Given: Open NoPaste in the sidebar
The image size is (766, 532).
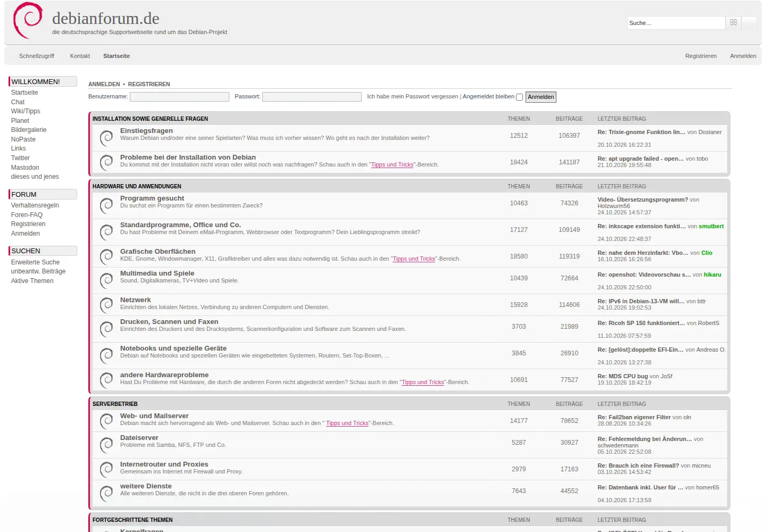Looking at the screenshot, I should point(23,139).
